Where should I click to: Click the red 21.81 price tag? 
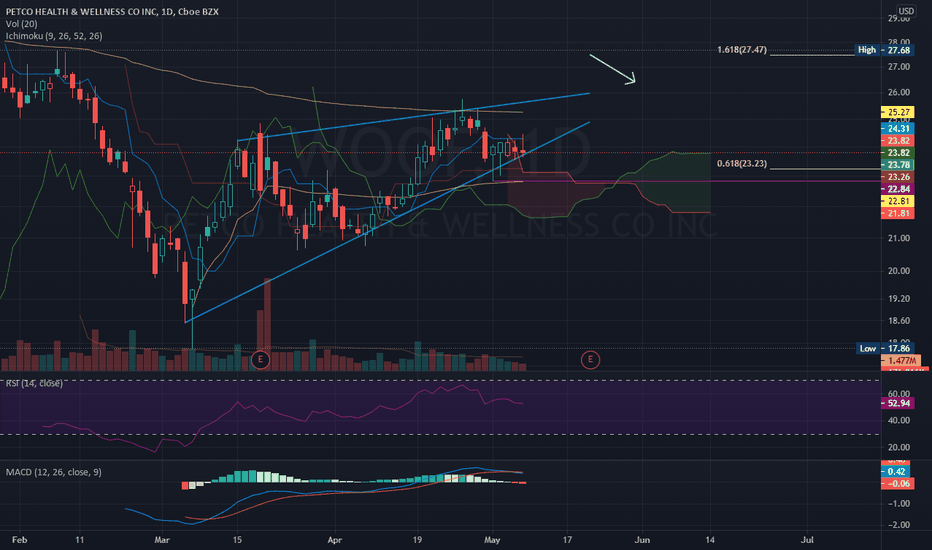[898, 213]
